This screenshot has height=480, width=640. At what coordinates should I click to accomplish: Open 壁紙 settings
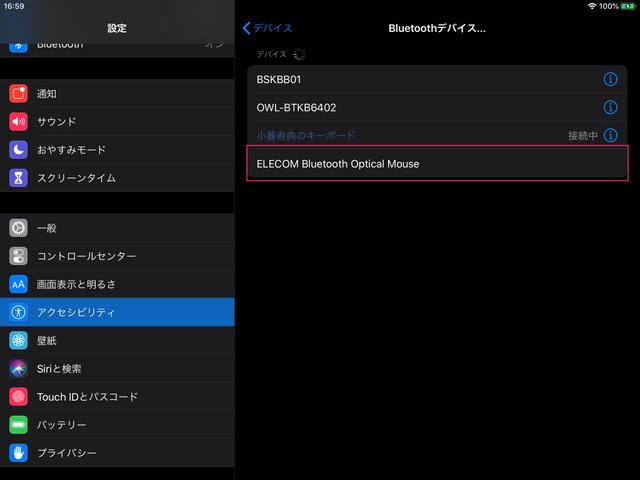(x=117, y=340)
